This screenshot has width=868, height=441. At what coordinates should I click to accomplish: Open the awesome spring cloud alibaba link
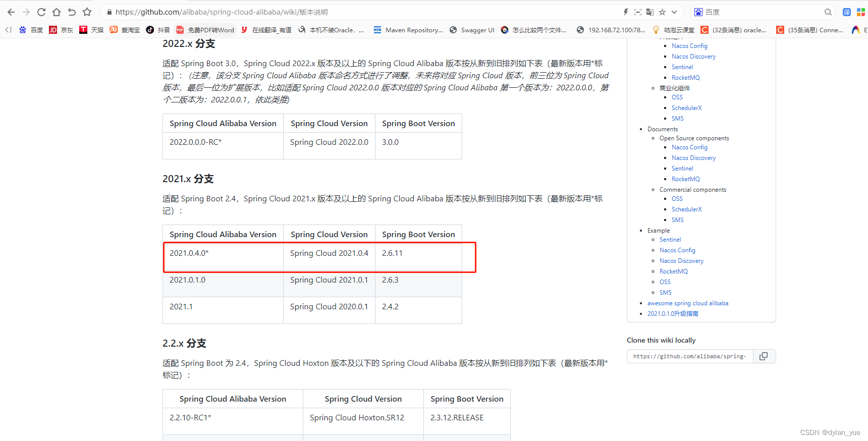688,303
